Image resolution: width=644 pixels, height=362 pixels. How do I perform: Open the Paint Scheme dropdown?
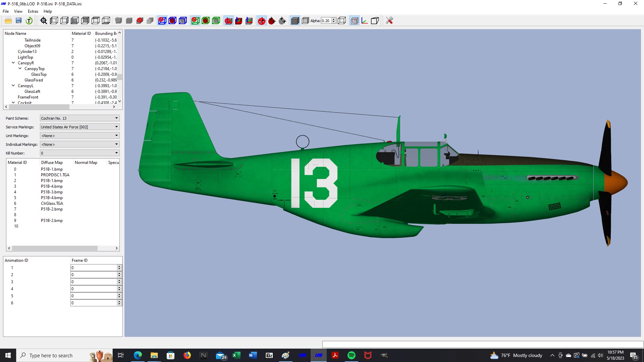point(79,118)
